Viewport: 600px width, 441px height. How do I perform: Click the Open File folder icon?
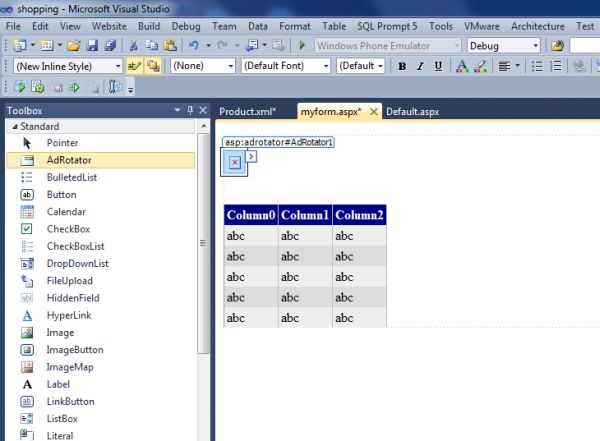point(74,46)
